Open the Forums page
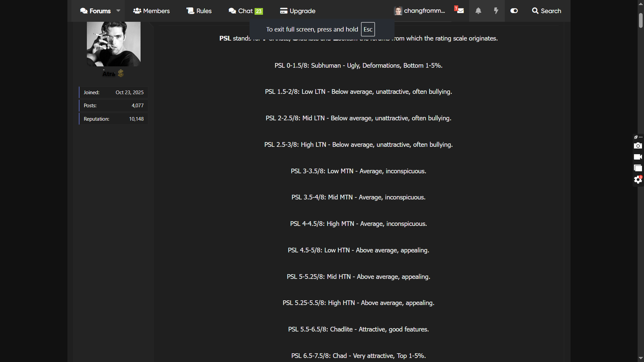This screenshot has width=644, height=362. pos(96,11)
